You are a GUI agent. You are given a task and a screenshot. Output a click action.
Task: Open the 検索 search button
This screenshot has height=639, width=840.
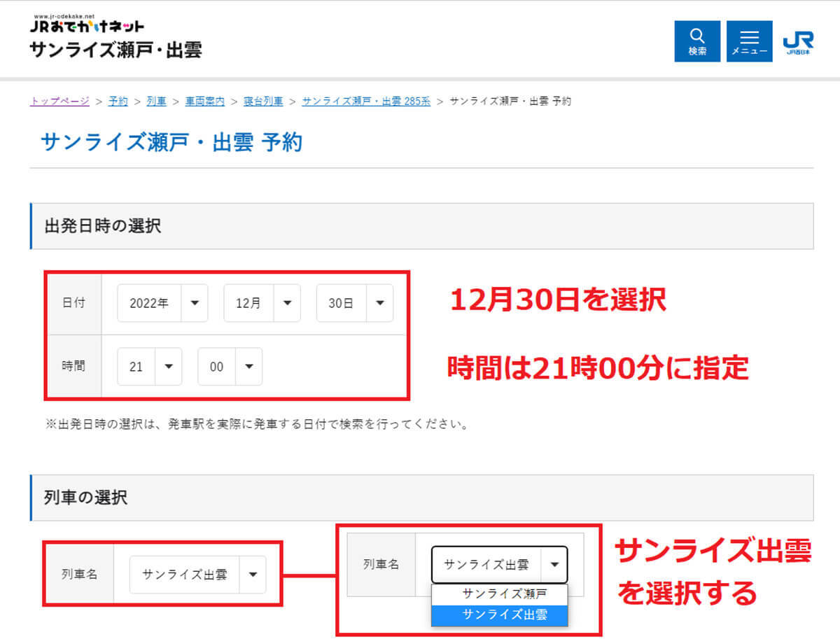697,41
